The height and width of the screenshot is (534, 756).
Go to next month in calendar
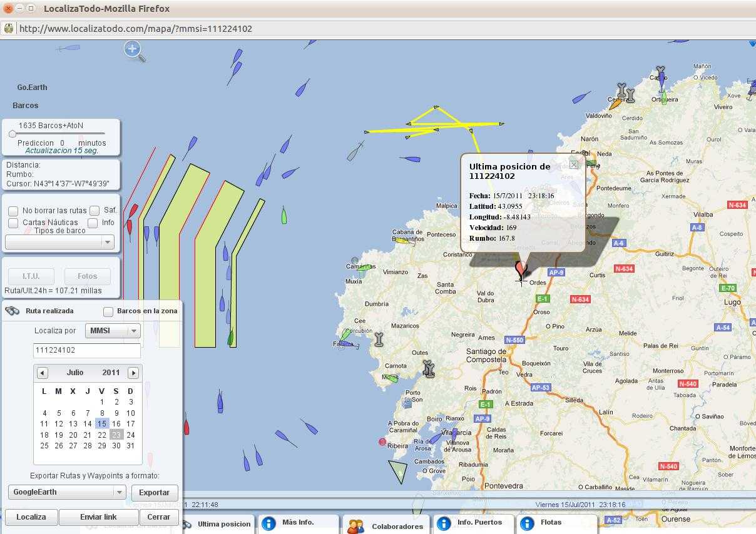tap(133, 373)
